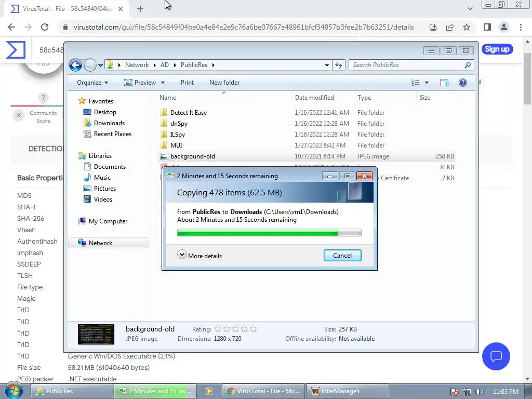Click Print in the Explorer toolbar
Image resolution: width=532 pixels, height=399 pixels.
tap(187, 83)
